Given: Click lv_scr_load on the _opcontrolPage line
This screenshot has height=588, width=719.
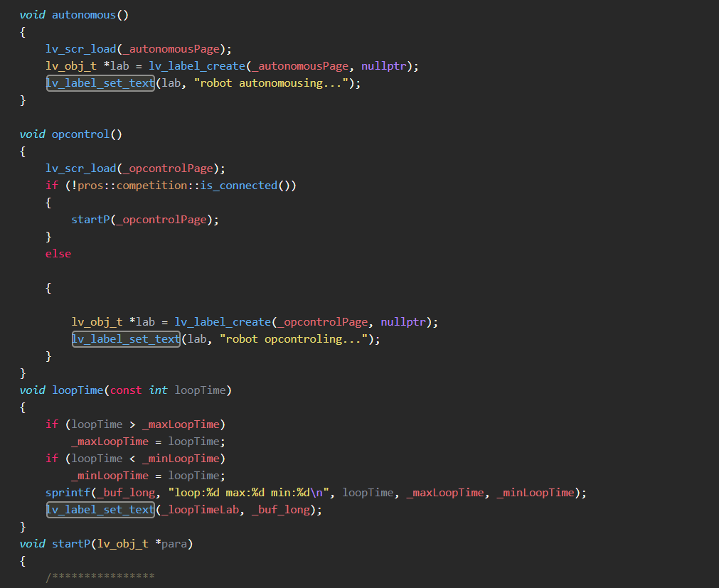Looking at the screenshot, I should pyautogui.click(x=80, y=169).
